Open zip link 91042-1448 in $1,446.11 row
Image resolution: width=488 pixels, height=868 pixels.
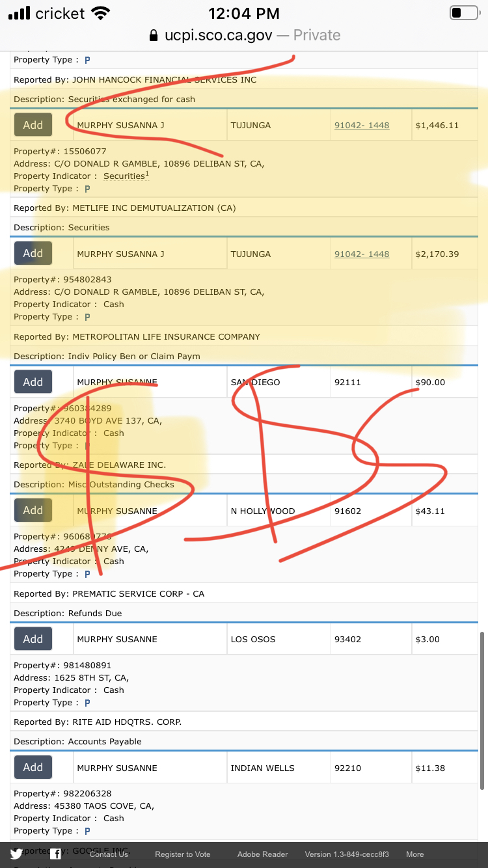pyautogui.click(x=362, y=125)
